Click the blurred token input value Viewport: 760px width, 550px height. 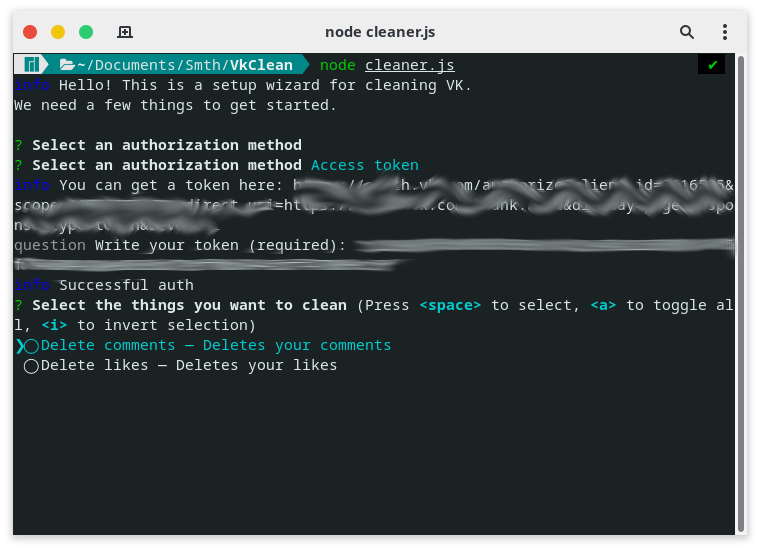click(540, 245)
